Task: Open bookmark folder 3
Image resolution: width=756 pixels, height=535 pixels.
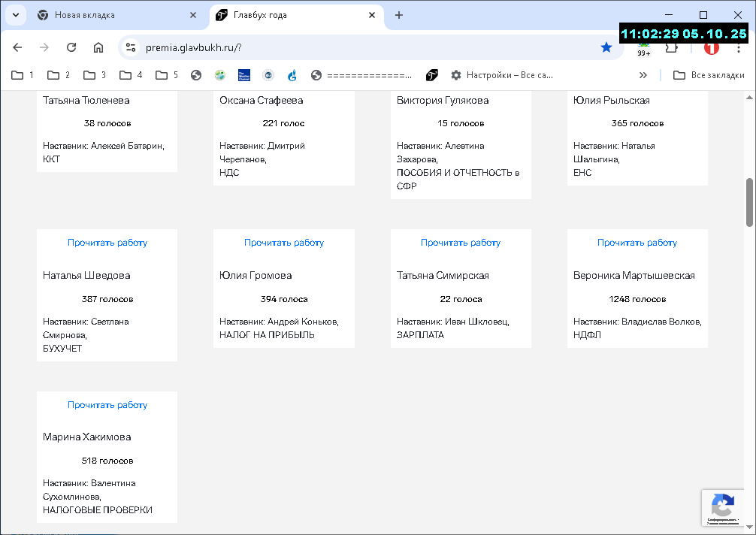Action: (95, 75)
